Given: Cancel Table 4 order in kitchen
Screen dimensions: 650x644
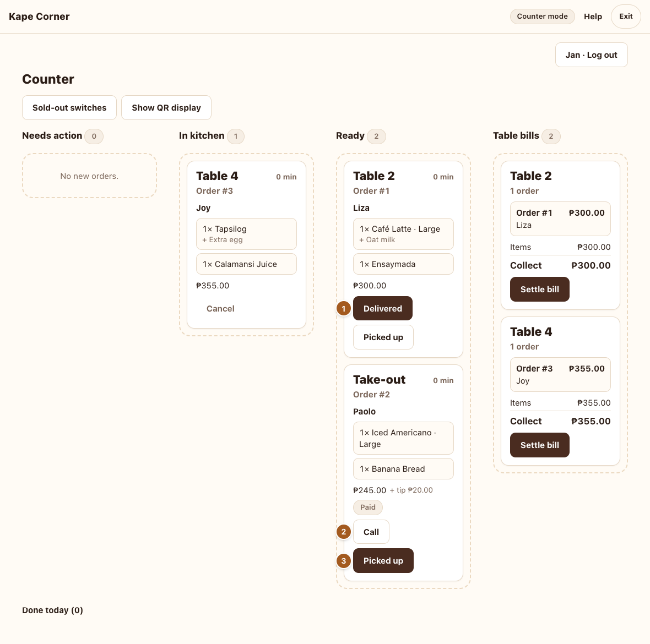Looking at the screenshot, I should click(x=220, y=309).
